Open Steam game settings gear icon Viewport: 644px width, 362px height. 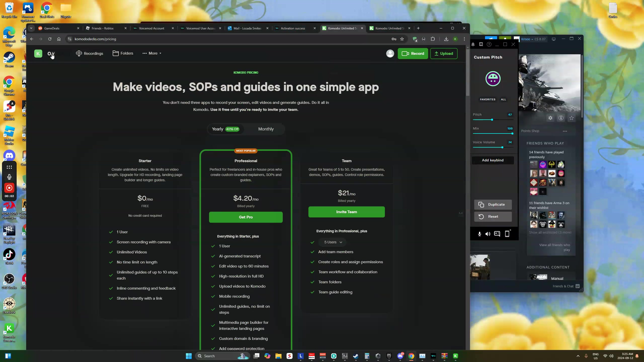(550, 118)
